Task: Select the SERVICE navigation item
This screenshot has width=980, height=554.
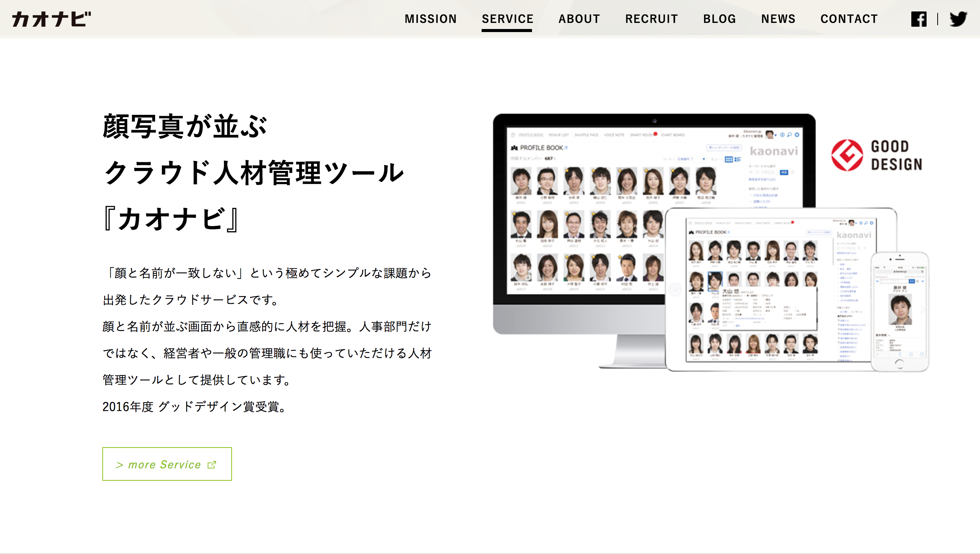Action: tap(507, 19)
